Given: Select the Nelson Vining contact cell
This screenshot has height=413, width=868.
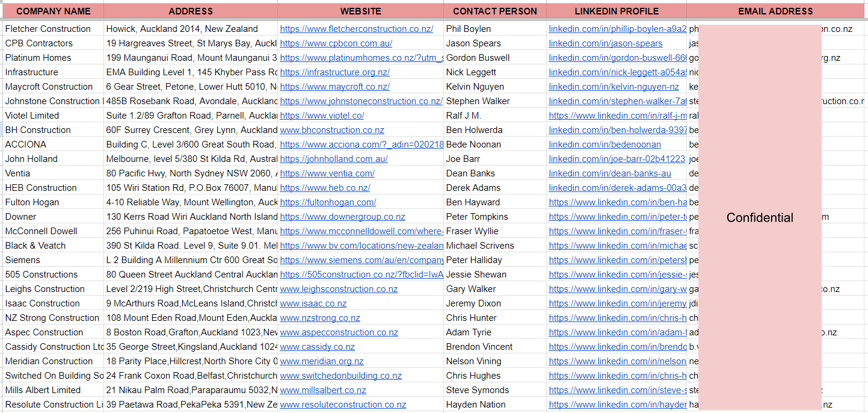Looking at the screenshot, I should (495, 361).
